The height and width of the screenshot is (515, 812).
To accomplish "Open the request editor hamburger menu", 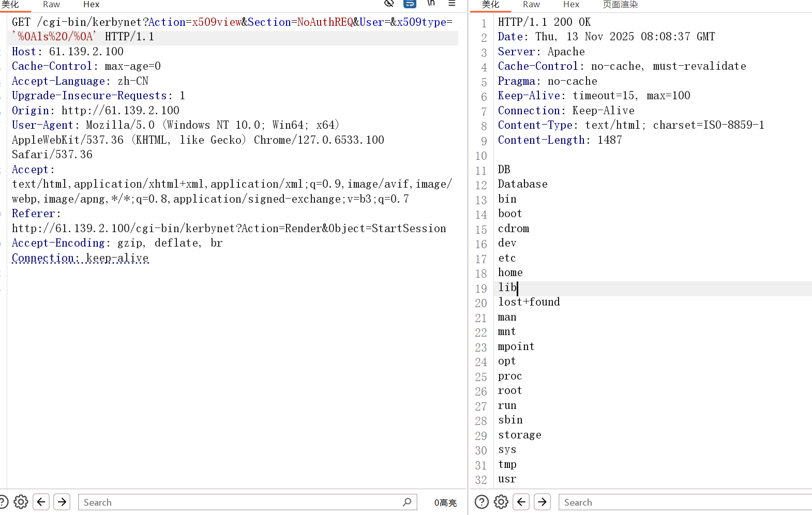I will 452,4.
